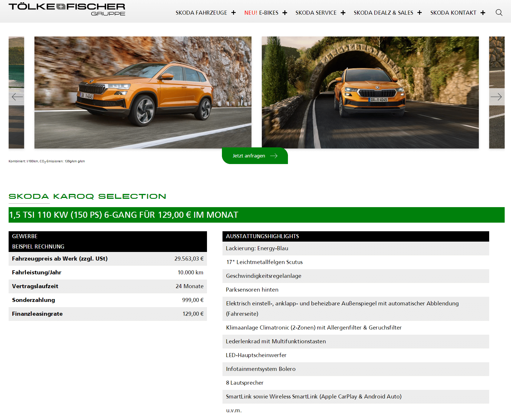Open the SKODA SERVICE menu
The image size is (511, 420).
pos(316,13)
